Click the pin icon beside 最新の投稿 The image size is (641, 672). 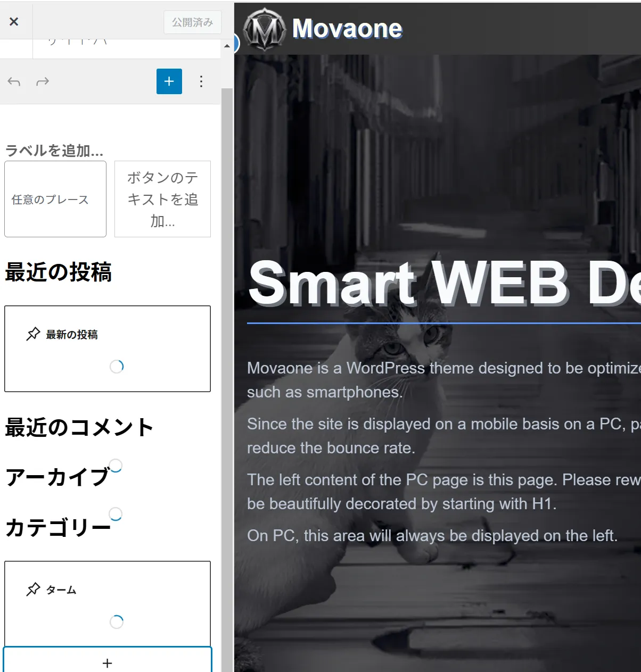click(x=33, y=334)
